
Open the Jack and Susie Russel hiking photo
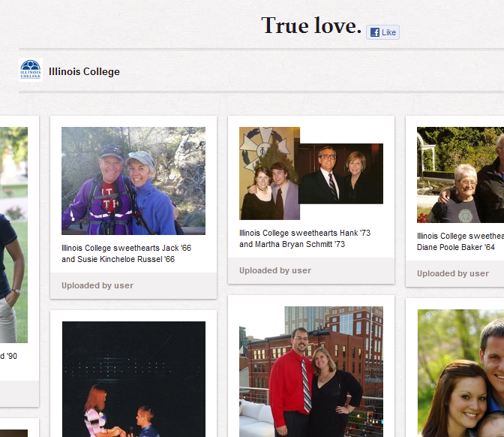[x=133, y=181]
